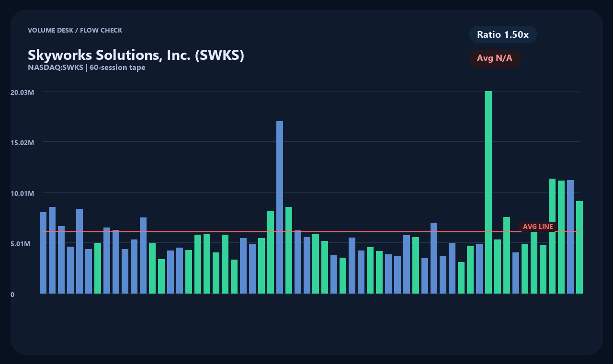Viewport: 613px width, 364px height.
Task: Click the 5.01M axis label
Action: coord(21,244)
